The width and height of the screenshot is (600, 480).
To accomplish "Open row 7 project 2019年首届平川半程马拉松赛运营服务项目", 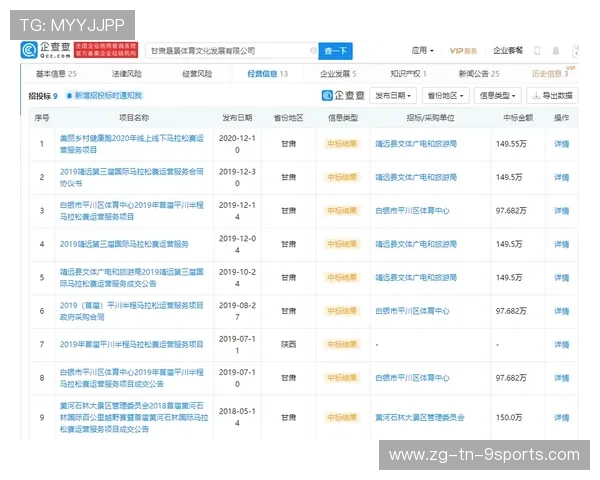I will coord(132,344).
